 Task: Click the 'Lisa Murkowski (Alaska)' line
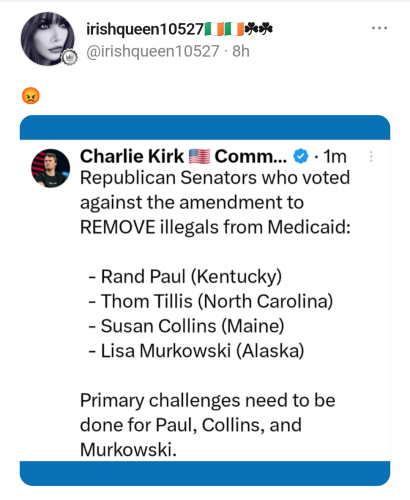point(196,351)
